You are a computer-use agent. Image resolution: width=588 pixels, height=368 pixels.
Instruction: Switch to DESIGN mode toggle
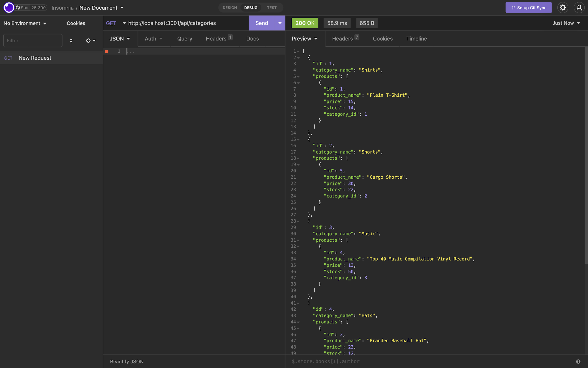[x=229, y=8]
